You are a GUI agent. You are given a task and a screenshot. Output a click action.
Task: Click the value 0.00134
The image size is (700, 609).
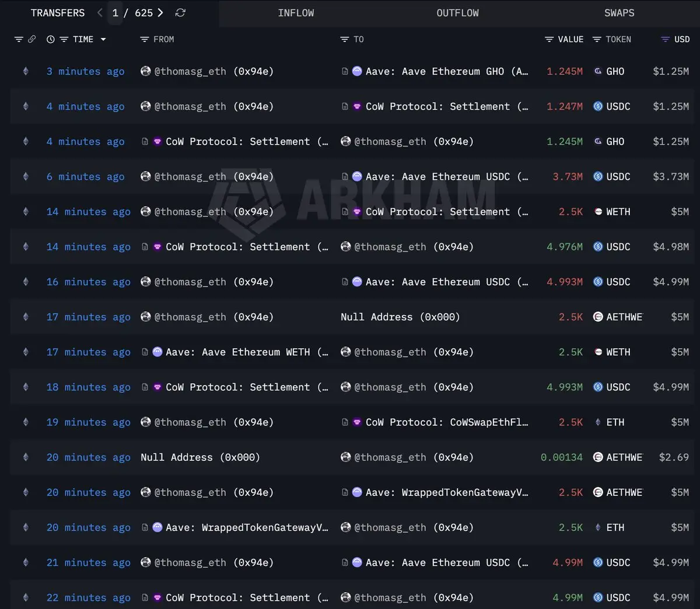562,457
